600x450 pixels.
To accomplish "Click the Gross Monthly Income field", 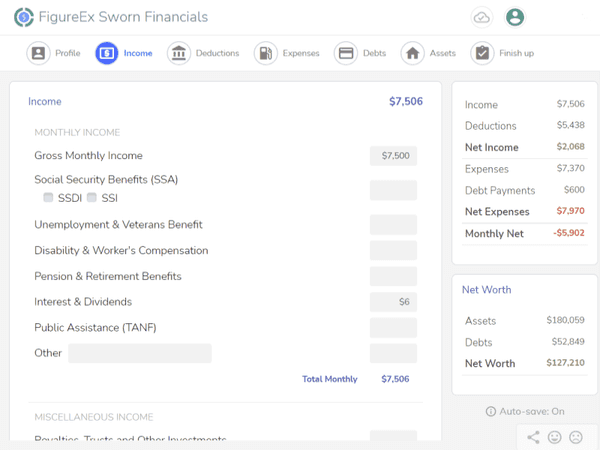I will tap(393, 156).
